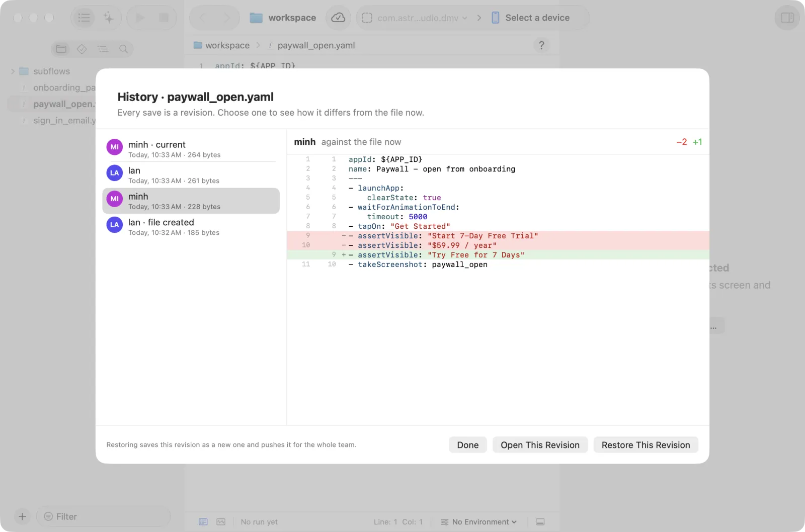Screen dimensions: 805x532
Task: Select minh's 228 bytes revision
Action: [191, 201]
